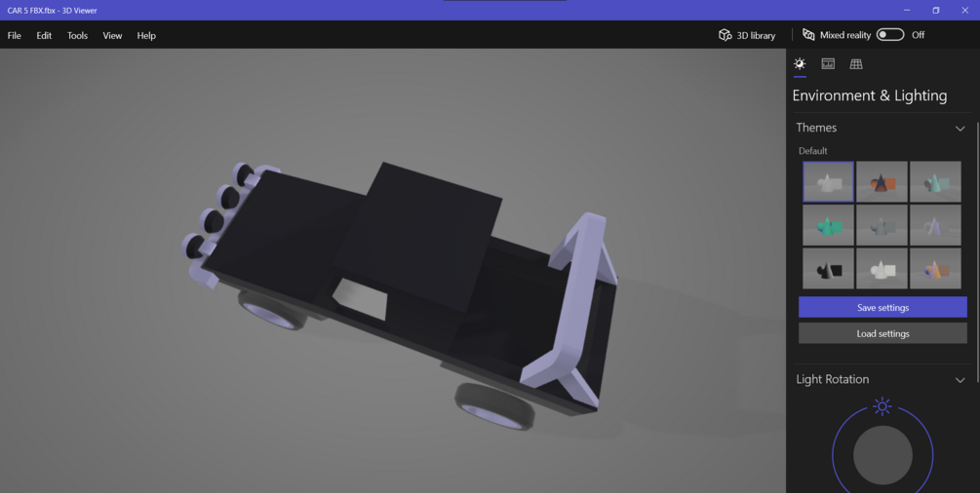Click the Mixed reality icon
The width and height of the screenshot is (980, 493).
coord(808,35)
